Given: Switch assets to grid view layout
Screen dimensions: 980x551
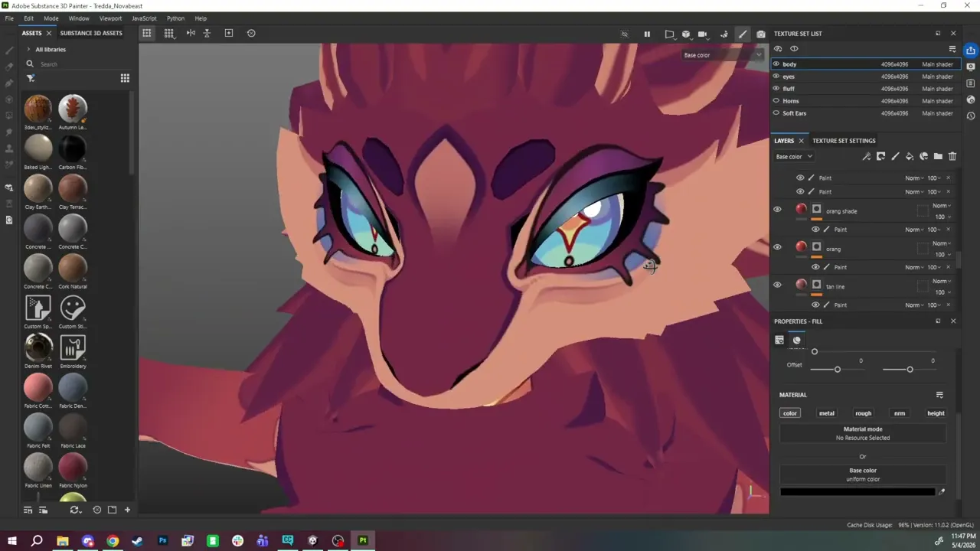Looking at the screenshot, I should point(125,78).
